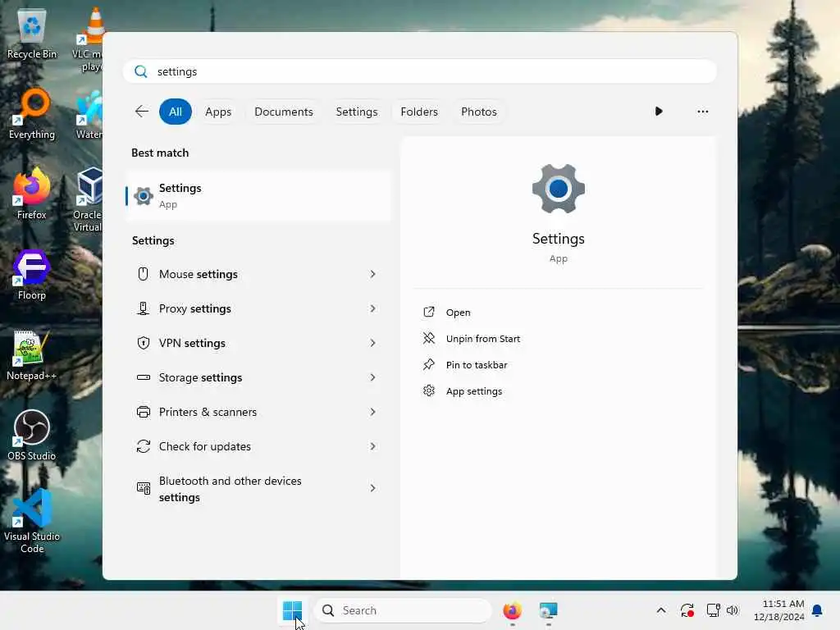Switch to the Photos filter tab
This screenshot has height=630, width=840.
479,112
